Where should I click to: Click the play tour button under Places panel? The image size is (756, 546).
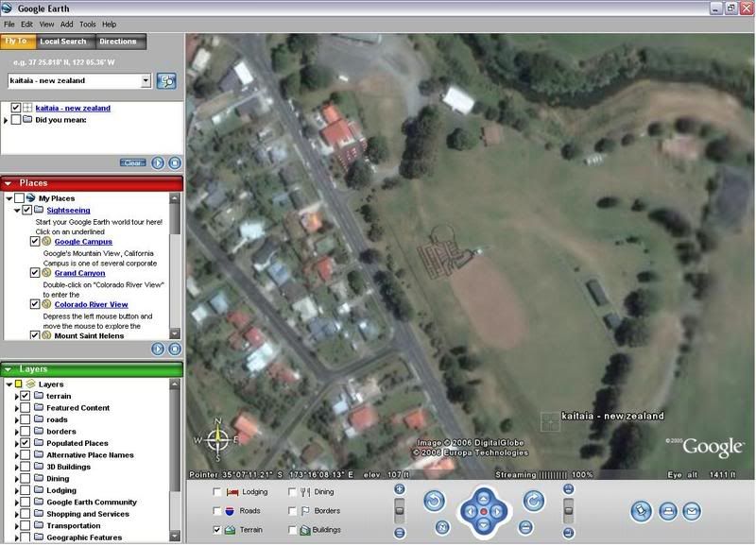158,349
